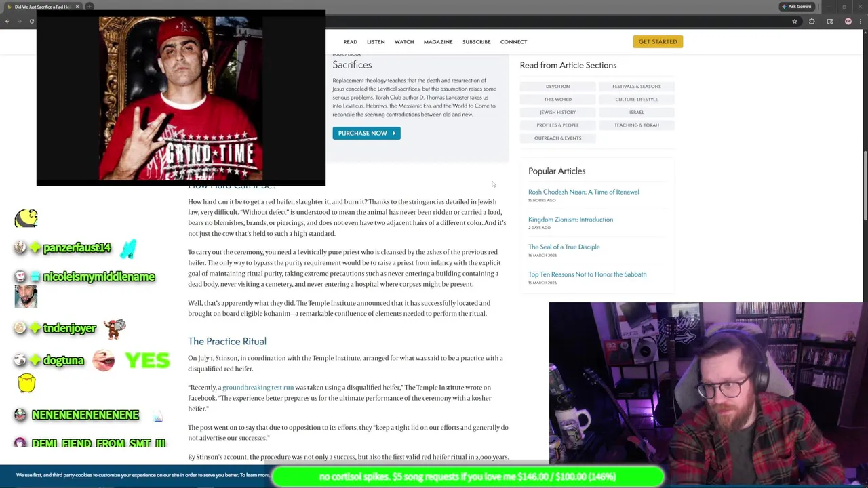Open the LISTEN menu
The width and height of the screenshot is (868, 488).
(x=376, y=42)
